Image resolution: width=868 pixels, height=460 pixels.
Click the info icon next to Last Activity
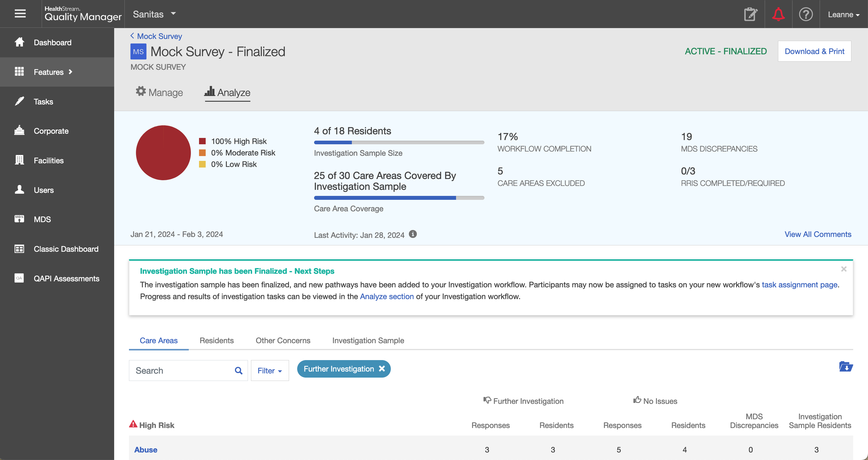tap(413, 235)
